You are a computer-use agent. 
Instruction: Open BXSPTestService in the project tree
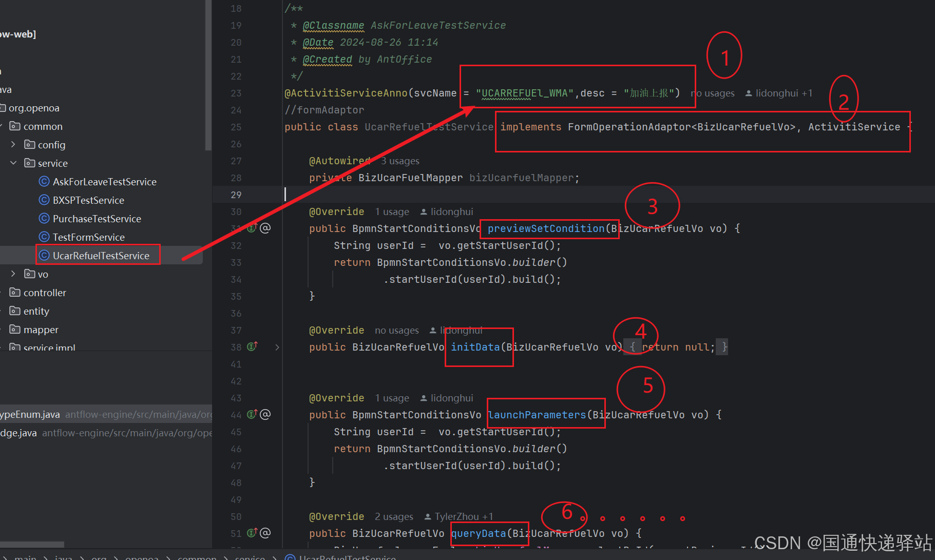point(88,200)
